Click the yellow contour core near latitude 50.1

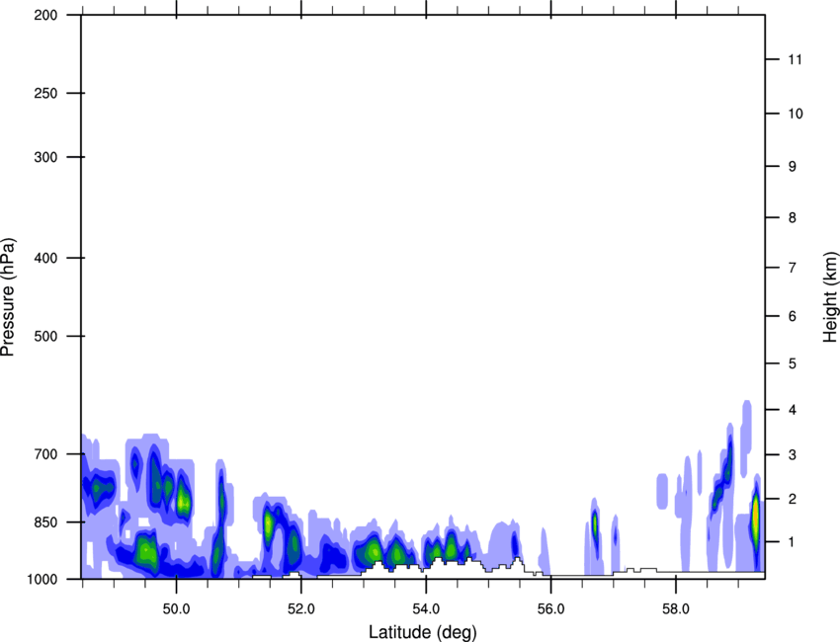(183, 503)
